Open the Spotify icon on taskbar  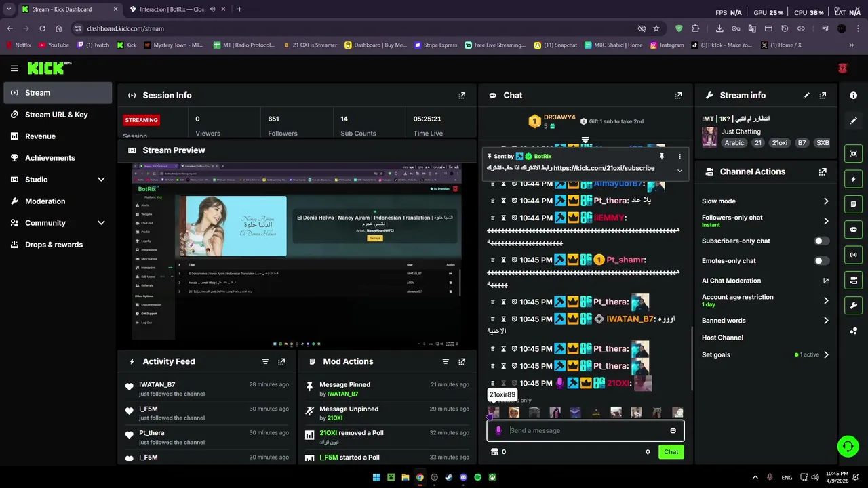click(477, 477)
